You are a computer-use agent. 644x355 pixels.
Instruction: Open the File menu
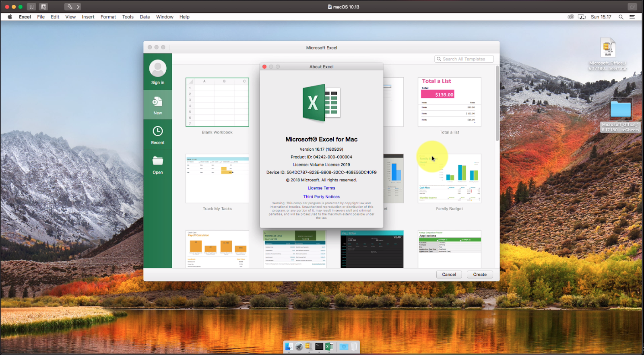(x=41, y=17)
